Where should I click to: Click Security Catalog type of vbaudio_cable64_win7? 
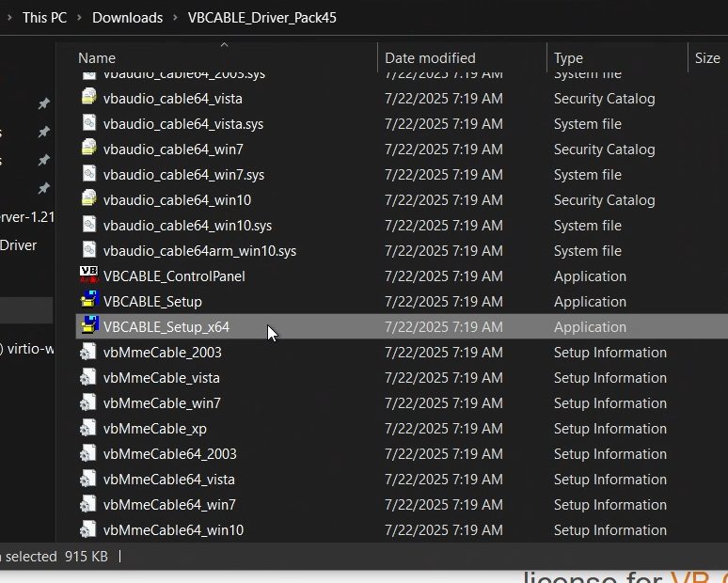click(x=604, y=149)
